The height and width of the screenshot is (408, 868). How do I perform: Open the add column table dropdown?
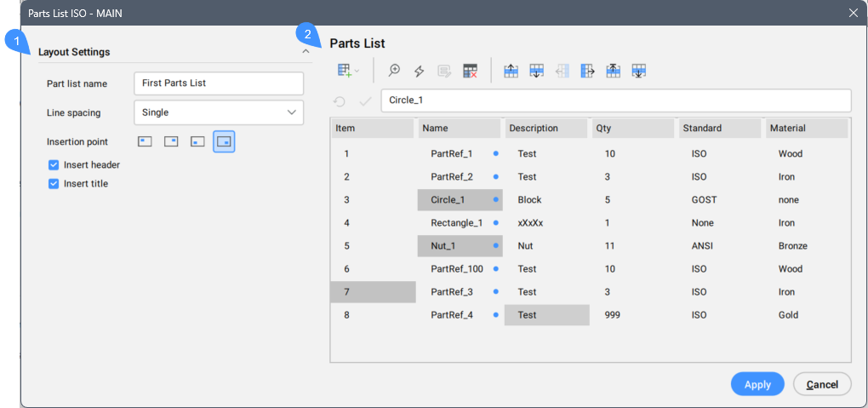click(x=348, y=72)
